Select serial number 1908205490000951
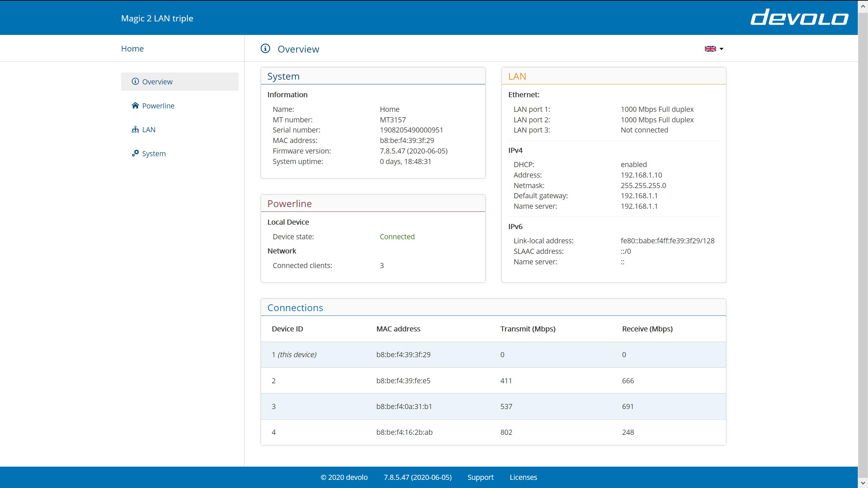Image resolution: width=868 pixels, height=488 pixels. [411, 130]
